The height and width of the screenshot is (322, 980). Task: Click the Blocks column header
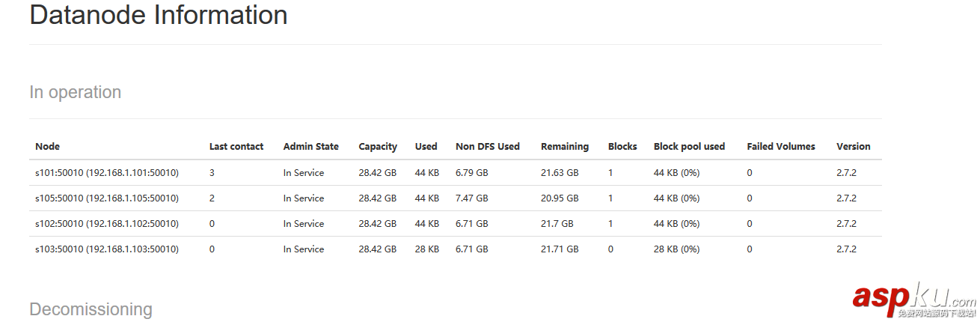[x=622, y=147]
